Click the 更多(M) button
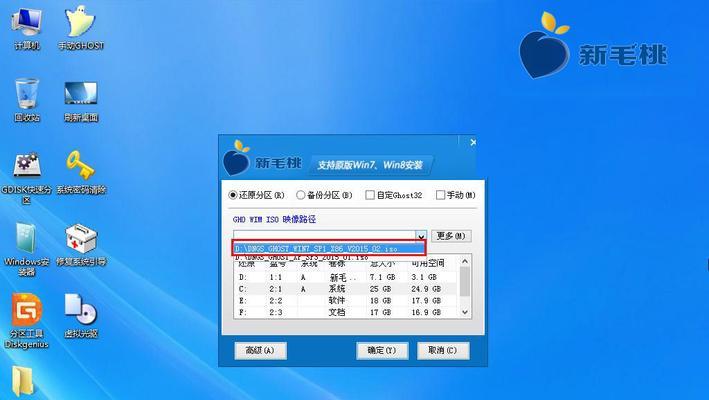This screenshot has height=400, width=709. coord(451,236)
